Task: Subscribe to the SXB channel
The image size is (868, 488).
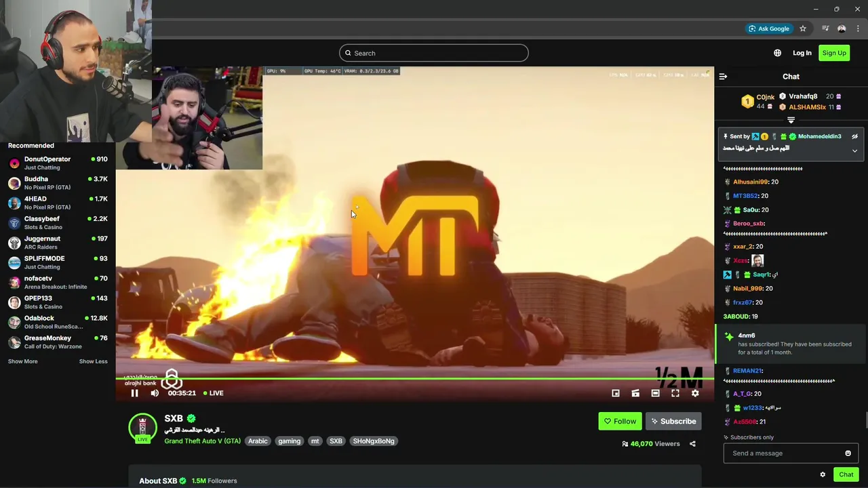Action: [x=673, y=421]
